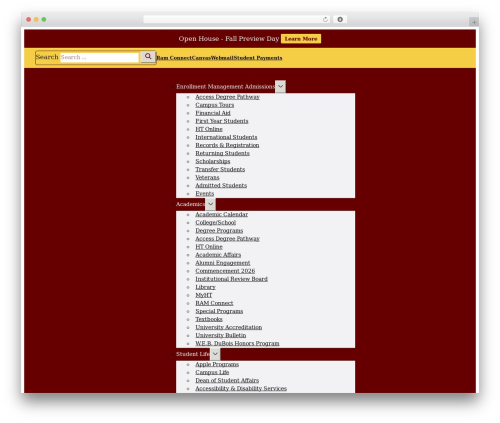Open Academic Calendar

click(x=222, y=214)
